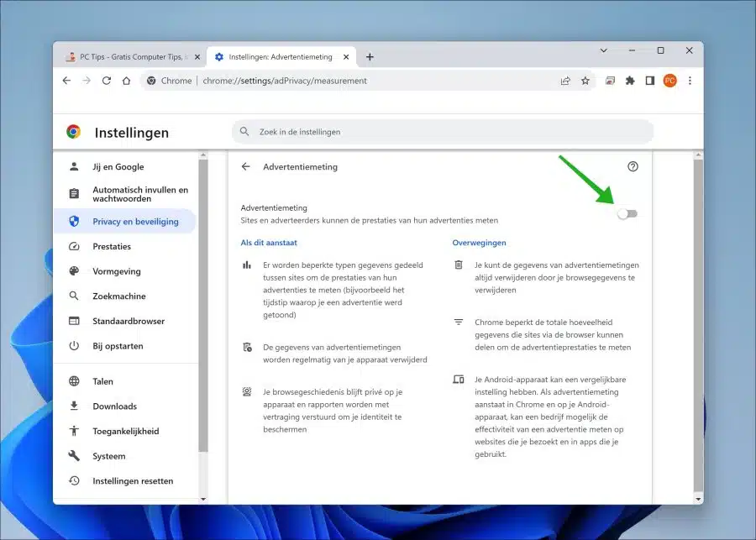Open Instellingen resetten
Screen dimensions: 756x540
point(125,481)
